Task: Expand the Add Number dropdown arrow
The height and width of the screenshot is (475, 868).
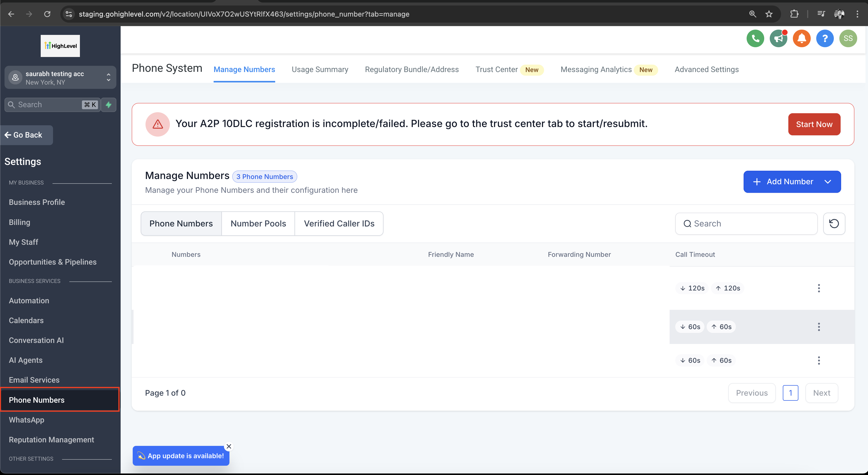Action: pyautogui.click(x=828, y=182)
